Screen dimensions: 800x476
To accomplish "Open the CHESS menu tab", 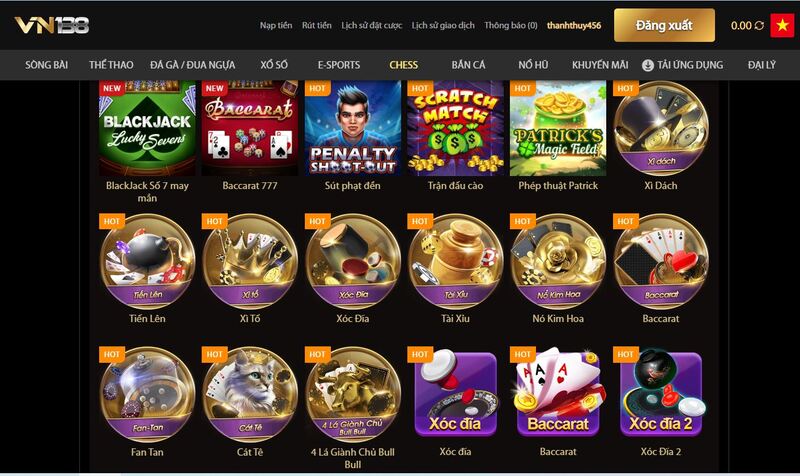I will pos(404,65).
